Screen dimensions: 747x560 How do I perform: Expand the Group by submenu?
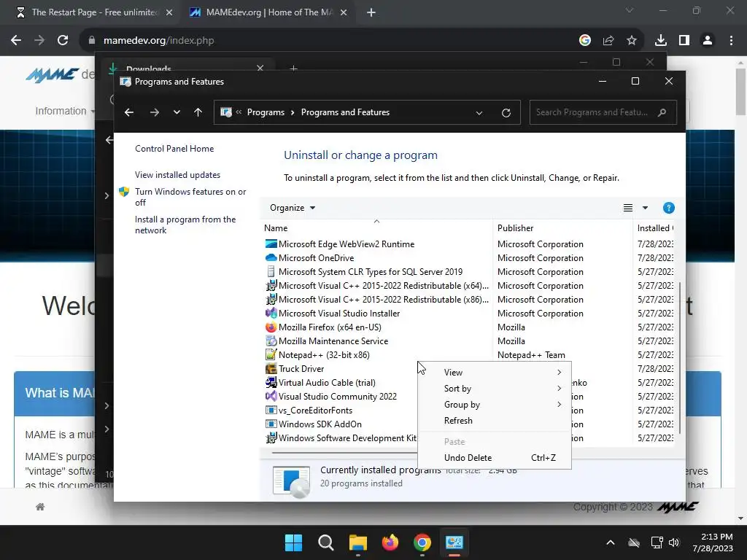(x=495, y=404)
